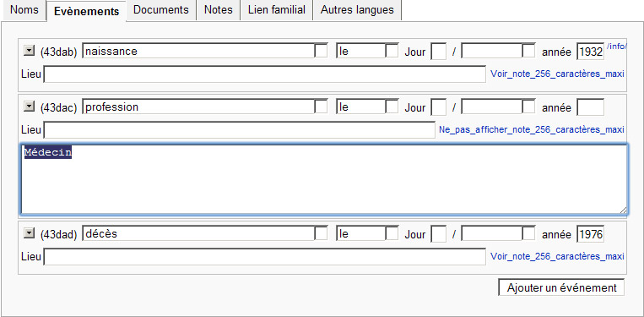
Task: Click the Jour field for naissance
Action: pos(439,52)
